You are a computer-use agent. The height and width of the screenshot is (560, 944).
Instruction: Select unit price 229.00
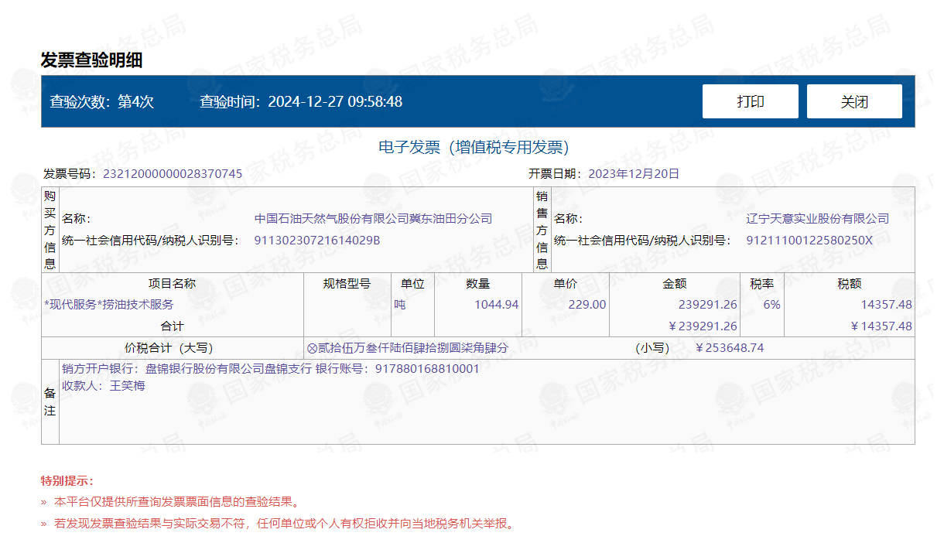pos(587,305)
